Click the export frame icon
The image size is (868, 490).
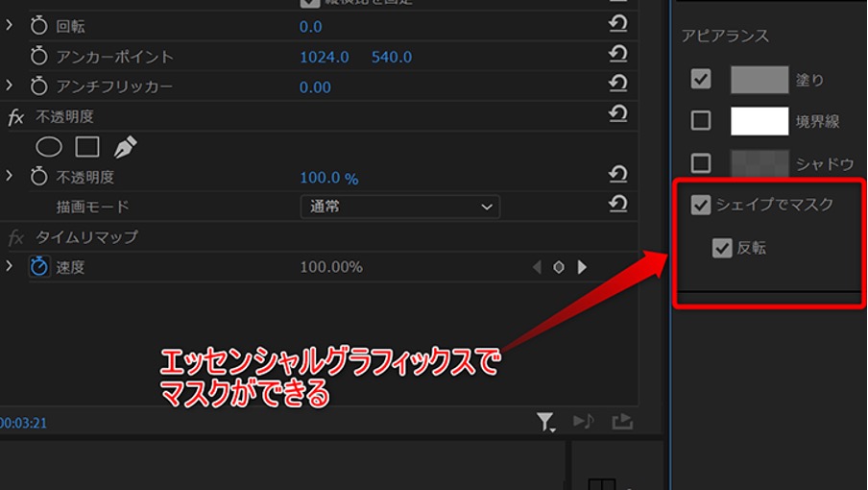tap(622, 422)
